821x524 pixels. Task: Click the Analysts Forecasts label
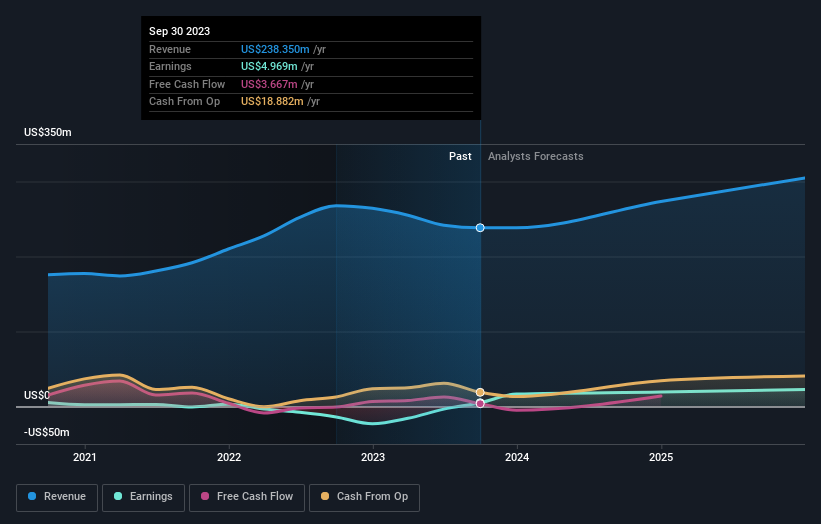point(536,156)
